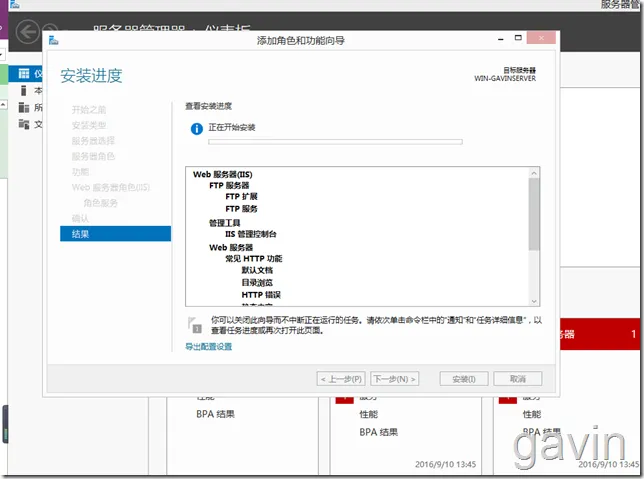The image size is (644, 479).
Task: Select the 服务器角色 step in wizard sidebar
Action: pyautogui.click(x=93, y=156)
